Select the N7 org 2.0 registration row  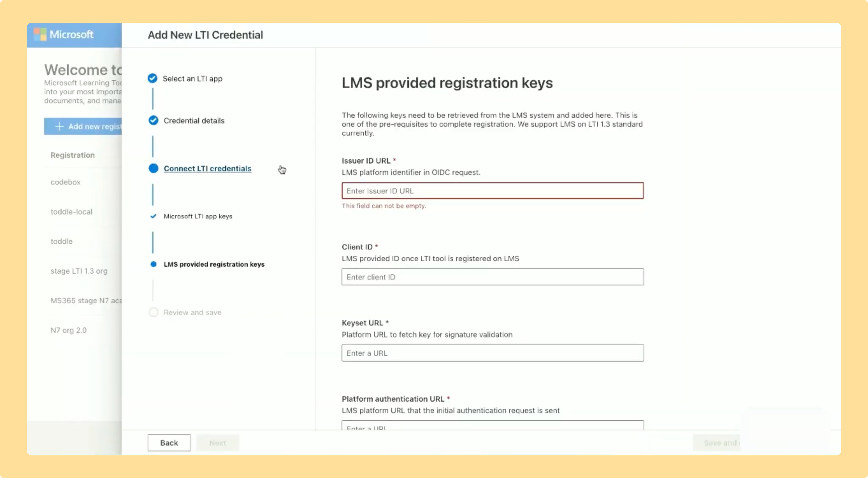pos(83,330)
